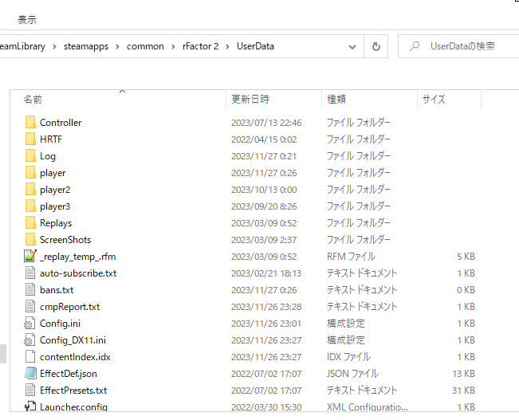Click the bans.txt document icon
This screenshot has height=420, width=519.
[30, 289]
